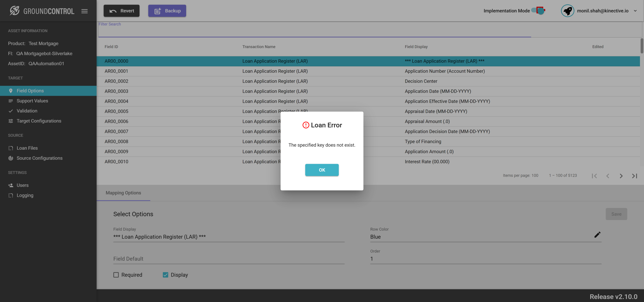Open Items per page dropdown

(x=535, y=176)
